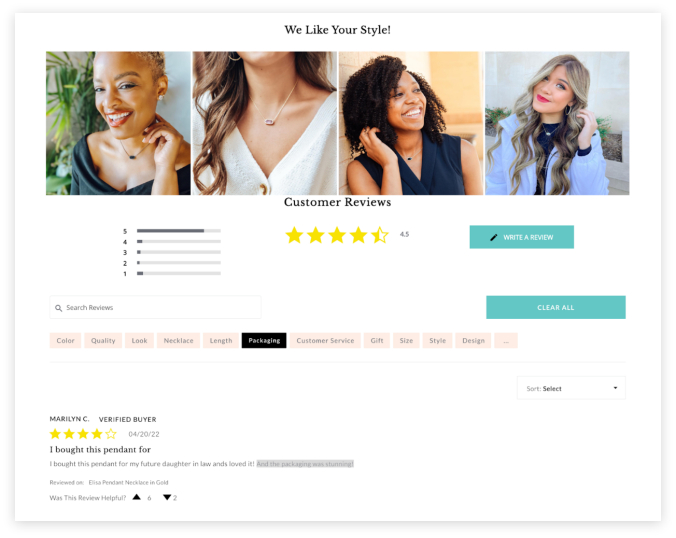Viewport: 676px width, 538px height.
Task: Toggle the Quality filter tag
Action: [x=103, y=341]
